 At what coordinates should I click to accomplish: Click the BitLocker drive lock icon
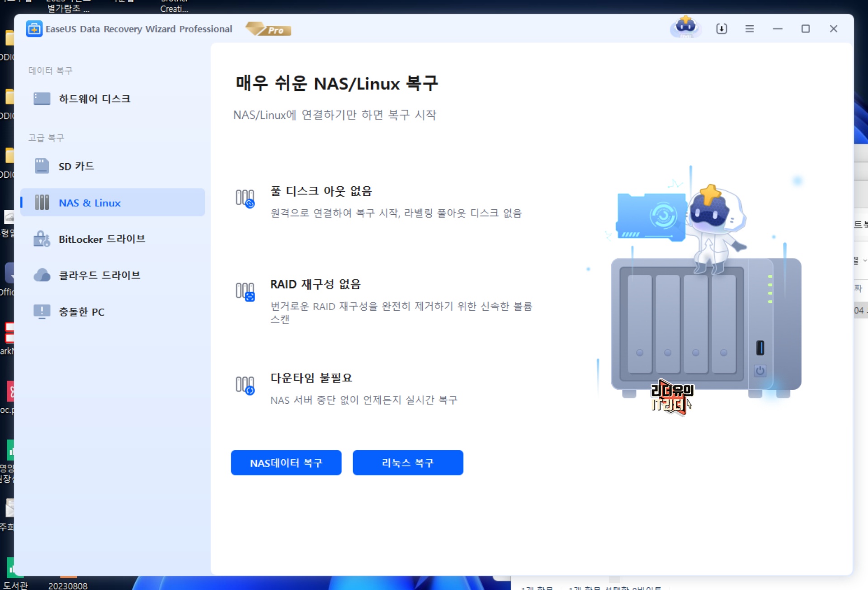coord(42,239)
